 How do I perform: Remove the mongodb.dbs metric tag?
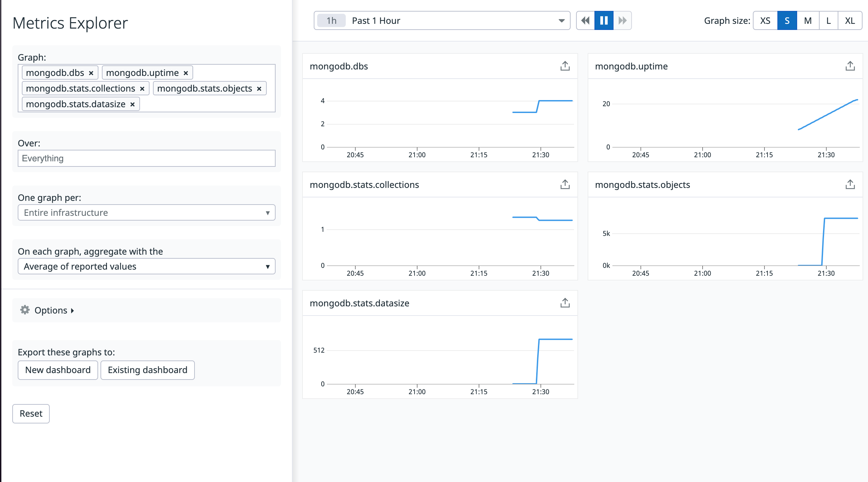91,73
